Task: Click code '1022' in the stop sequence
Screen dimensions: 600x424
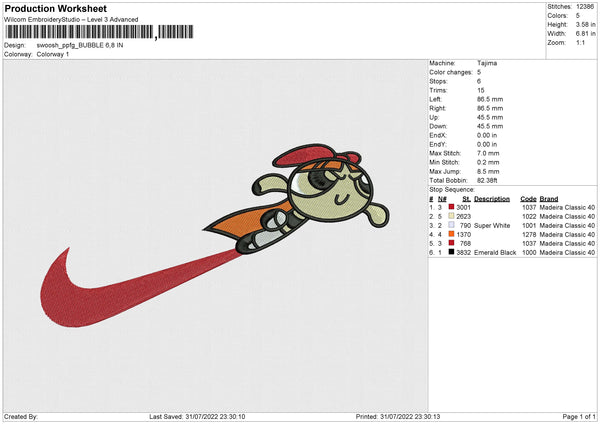Action: click(x=529, y=217)
